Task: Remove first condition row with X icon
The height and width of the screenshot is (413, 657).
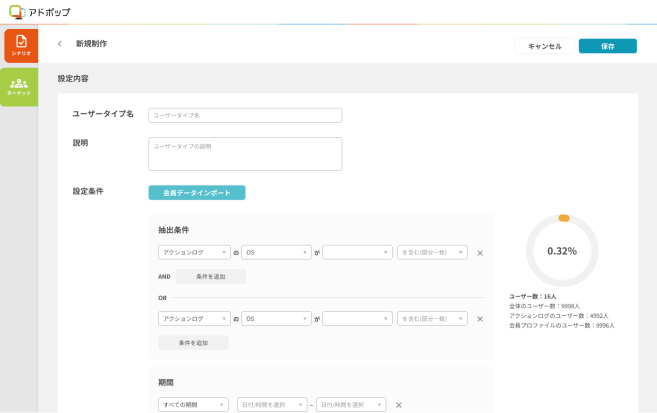Action: tap(480, 253)
